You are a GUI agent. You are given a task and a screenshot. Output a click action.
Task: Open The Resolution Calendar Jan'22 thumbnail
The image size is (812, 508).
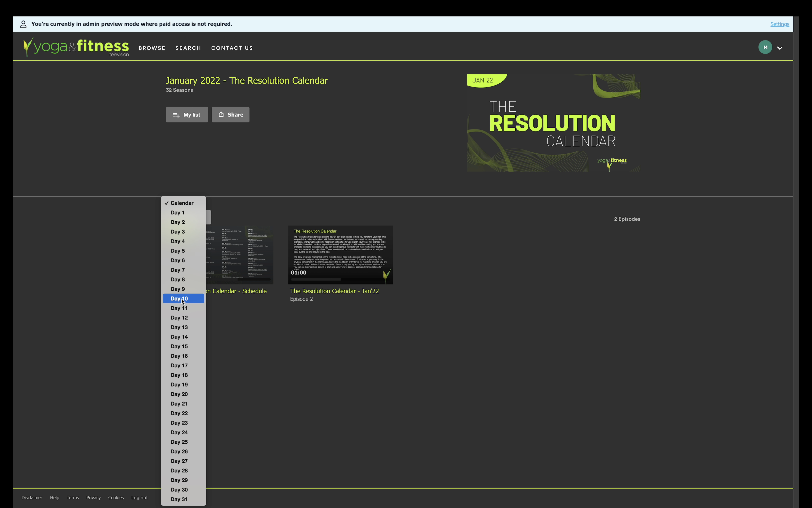point(340,255)
